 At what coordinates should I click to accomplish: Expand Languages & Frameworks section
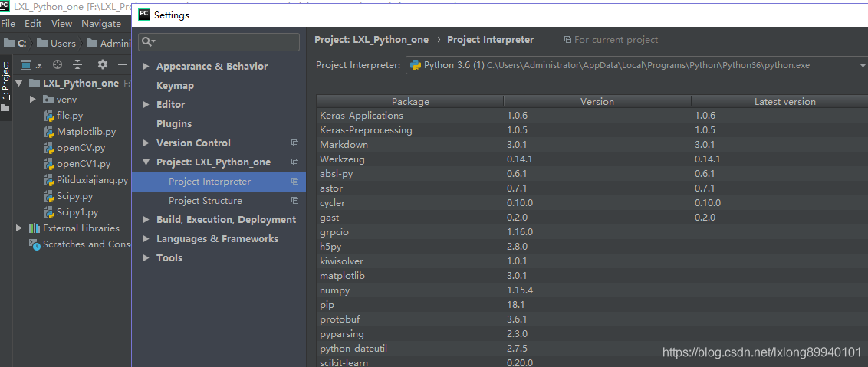(x=146, y=239)
